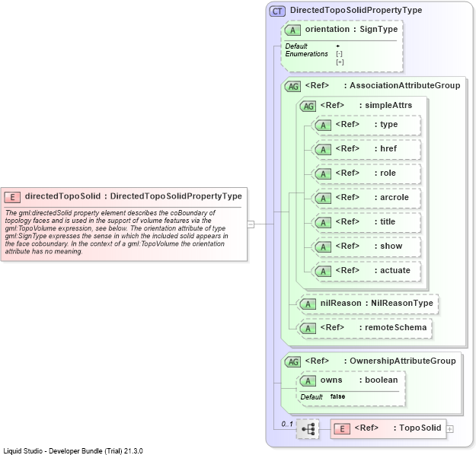
Task: Click the Default false value of owns
Action: pyautogui.click(x=337, y=396)
